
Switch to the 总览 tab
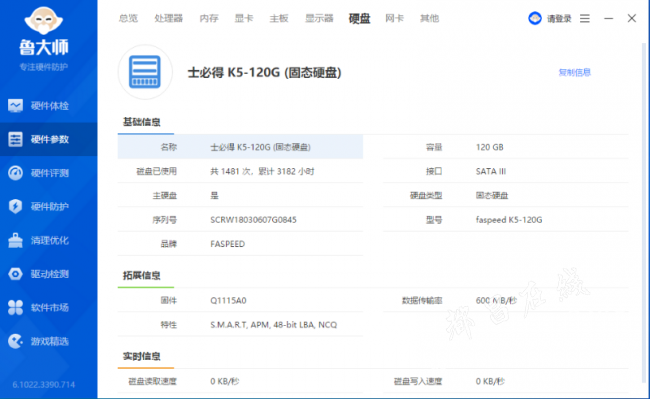(128, 18)
